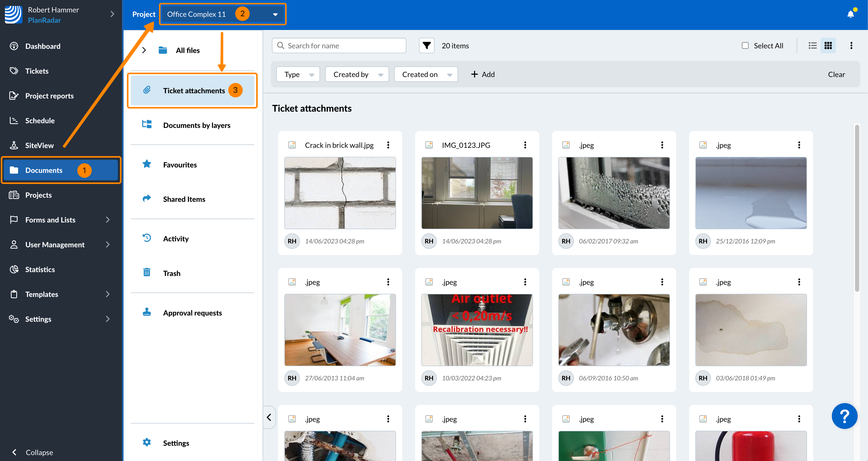This screenshot has height=461, width=868.
Task: Toggle the Select All checkbox
Action: (745, 45)
